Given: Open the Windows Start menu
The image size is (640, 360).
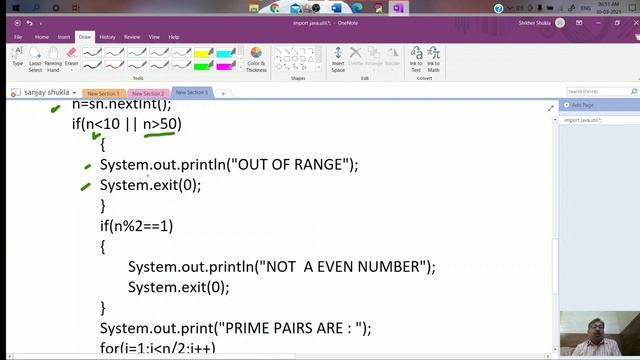Looking at the screenshot, I should point(16,8).
